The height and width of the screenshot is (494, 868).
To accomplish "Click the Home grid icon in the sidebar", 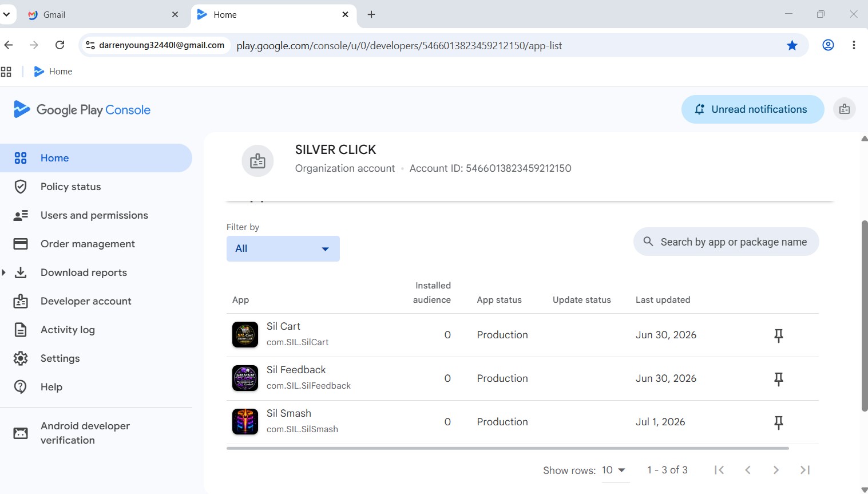I will click(21, 158).
